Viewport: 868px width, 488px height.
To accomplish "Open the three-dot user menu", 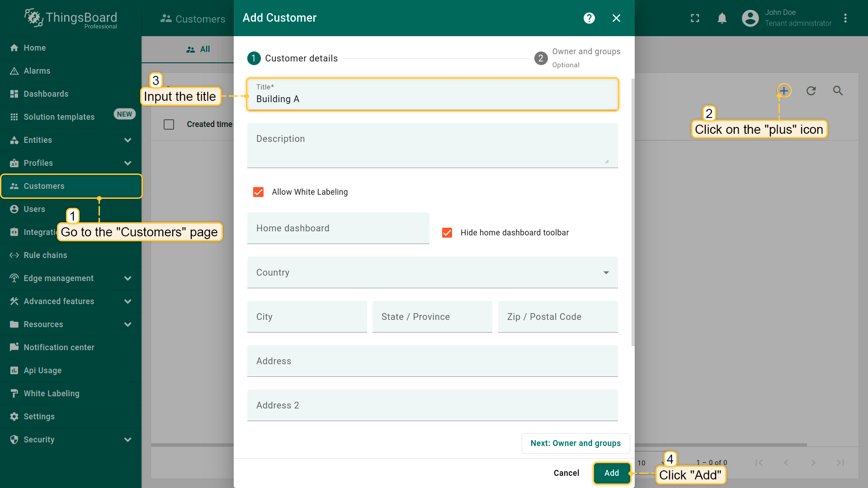I will point(845,18).
